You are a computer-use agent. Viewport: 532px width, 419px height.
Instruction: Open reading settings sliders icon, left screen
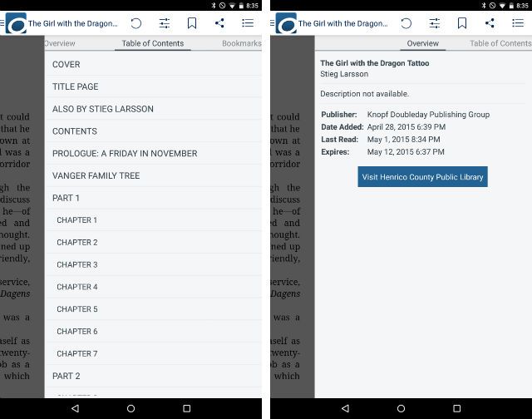(x=165, y=23)
